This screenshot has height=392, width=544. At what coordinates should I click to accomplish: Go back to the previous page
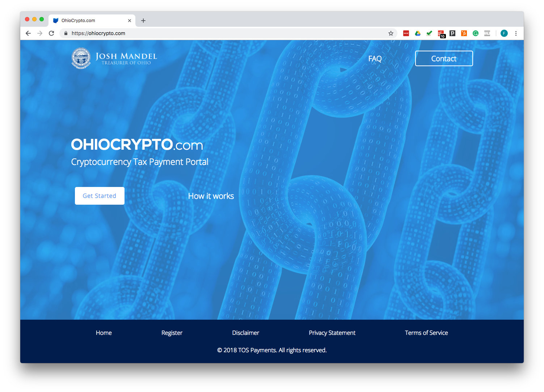[28, 33]
